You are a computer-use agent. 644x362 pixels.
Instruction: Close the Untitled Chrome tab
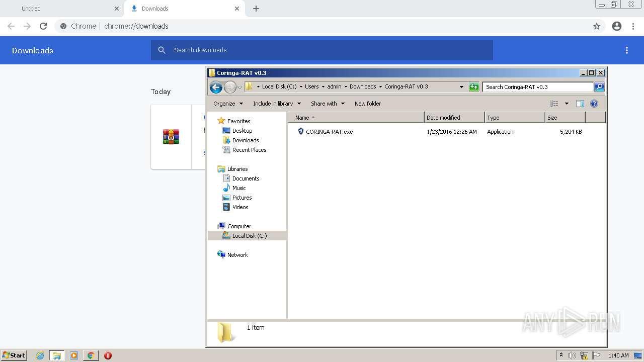117,9
